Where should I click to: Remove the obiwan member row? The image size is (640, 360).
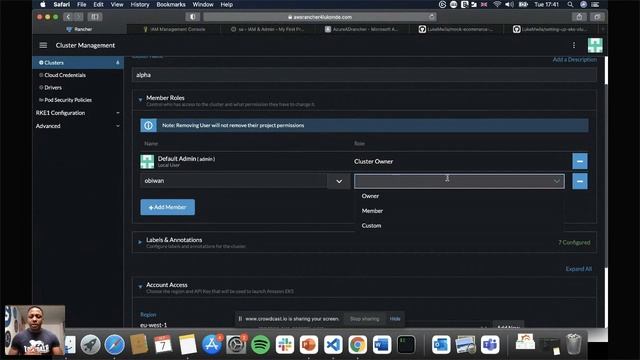pos(580,181)
